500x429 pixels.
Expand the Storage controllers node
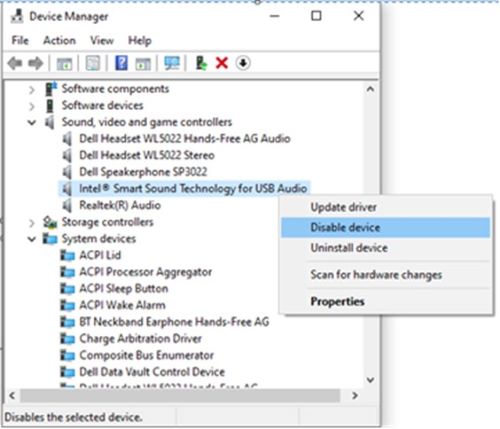click(x=32, y=223)
